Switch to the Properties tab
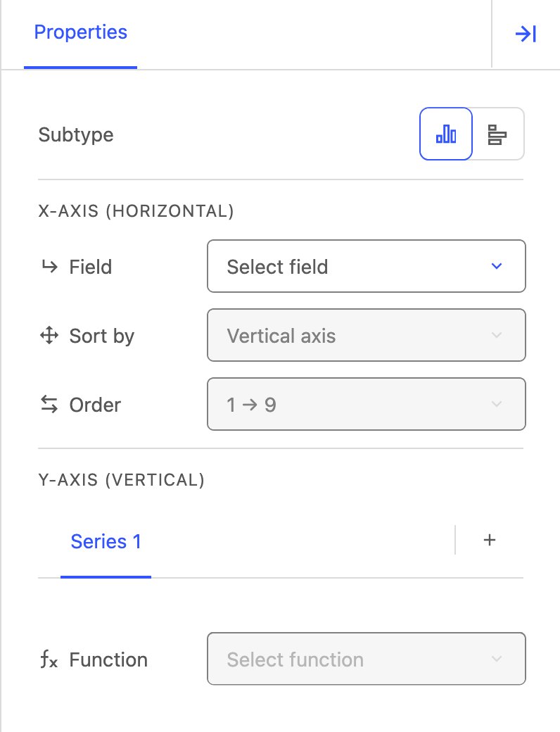Image resolution: width=560 pixels, height=732 pixels. (x=80, y=32)
